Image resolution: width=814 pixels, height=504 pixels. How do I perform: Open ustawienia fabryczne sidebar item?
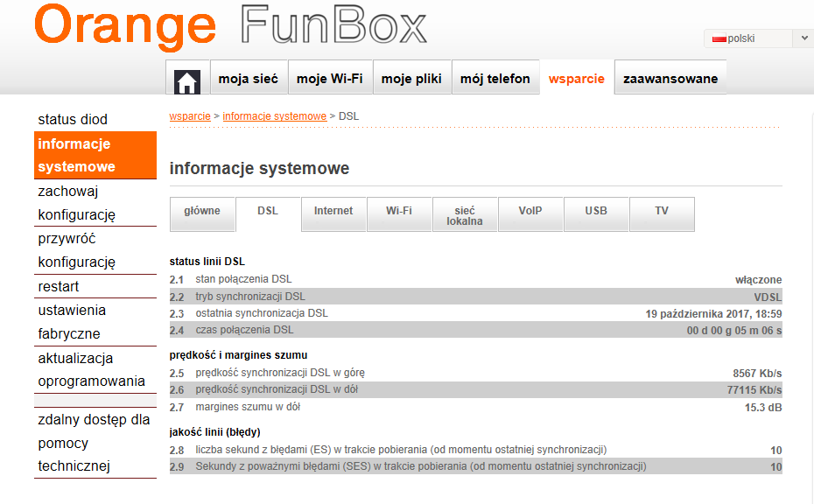95,322
